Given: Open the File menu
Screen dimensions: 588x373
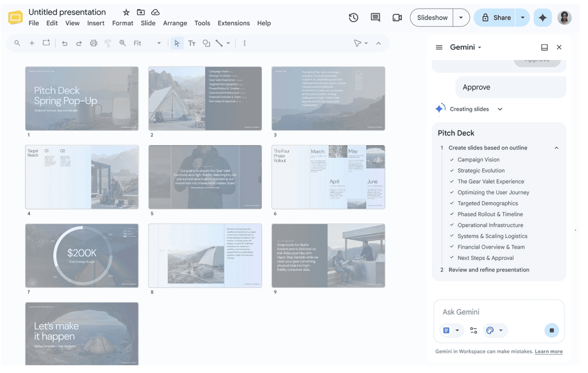Looking at the screenshot, I should (34, 23).
